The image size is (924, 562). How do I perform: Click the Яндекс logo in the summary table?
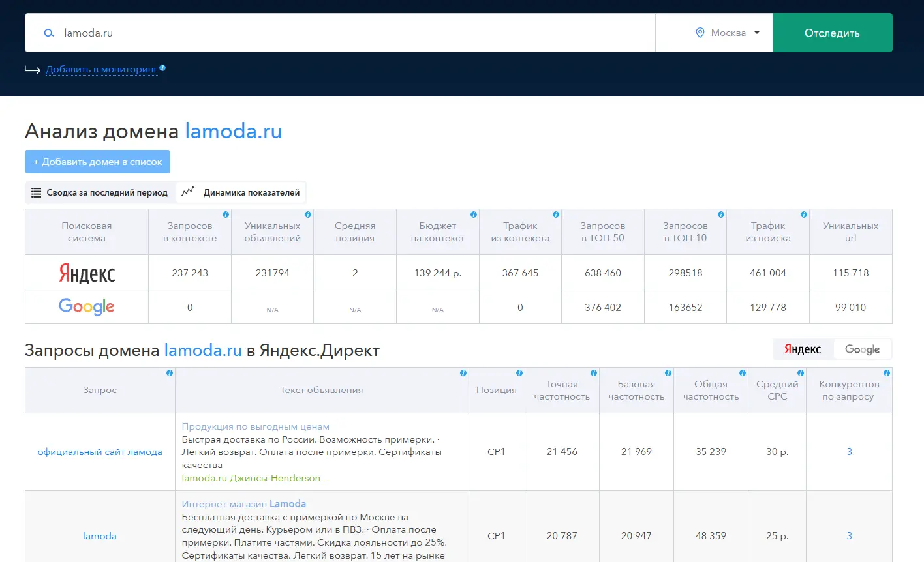pos(87,273)
